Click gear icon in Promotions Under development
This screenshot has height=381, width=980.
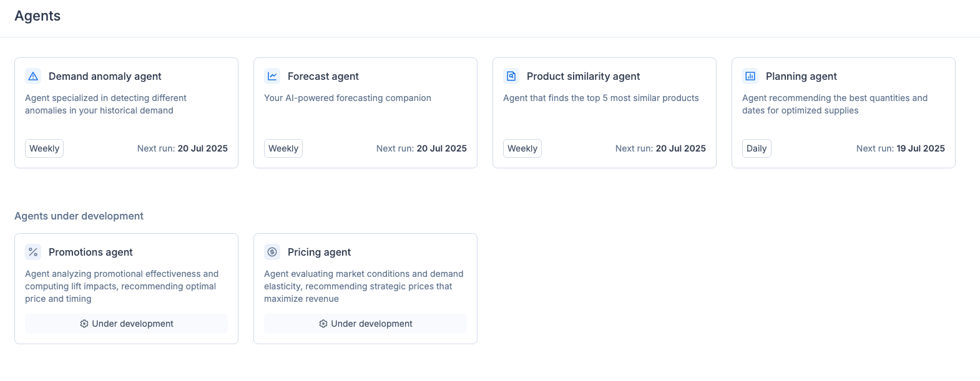[84, 324]
